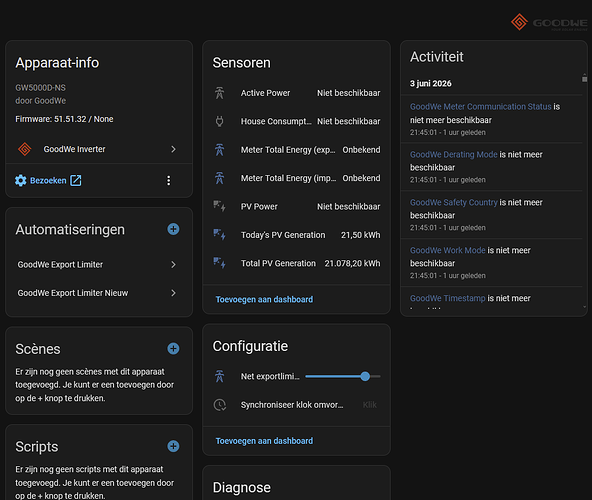Click the Active Power transmission tower icon
Viewport: 592px width, 500px height.
click(219, 93)
